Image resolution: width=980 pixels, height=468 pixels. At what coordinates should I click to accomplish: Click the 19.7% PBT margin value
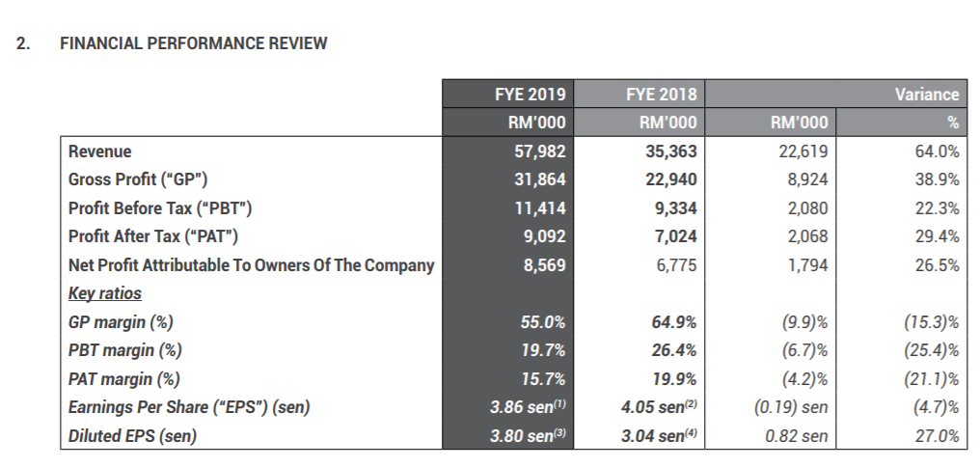coord(543,350)
